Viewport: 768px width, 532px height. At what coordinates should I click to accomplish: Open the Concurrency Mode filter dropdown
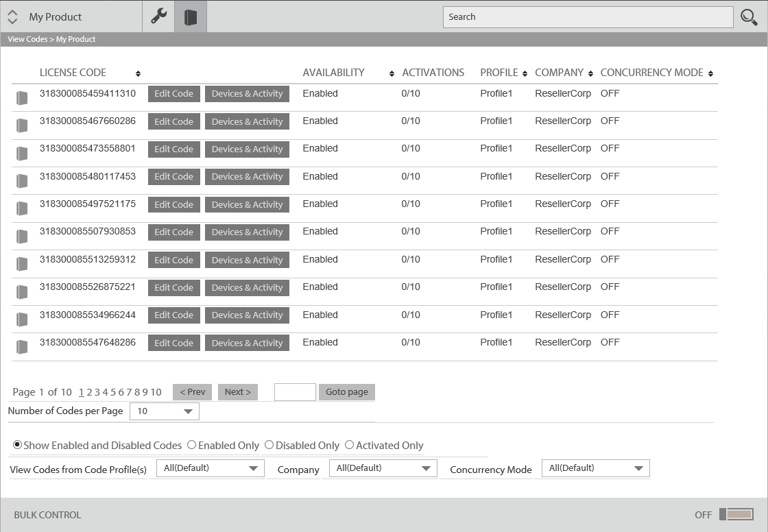pyautogui.click(x=595, y=468)
